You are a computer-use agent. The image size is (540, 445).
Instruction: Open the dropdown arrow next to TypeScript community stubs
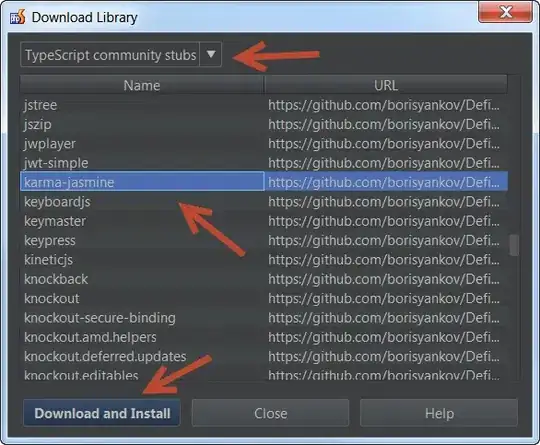pyautogui.click(x=211, y=54)
